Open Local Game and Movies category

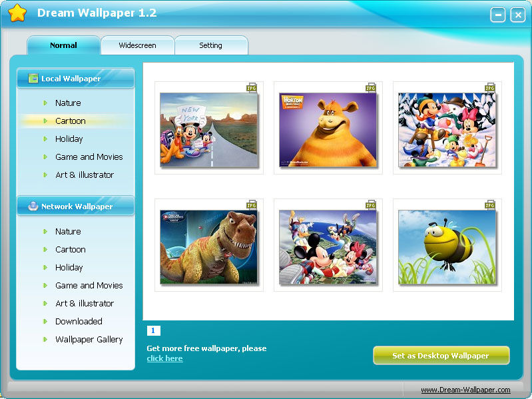[x=89, y=157]
